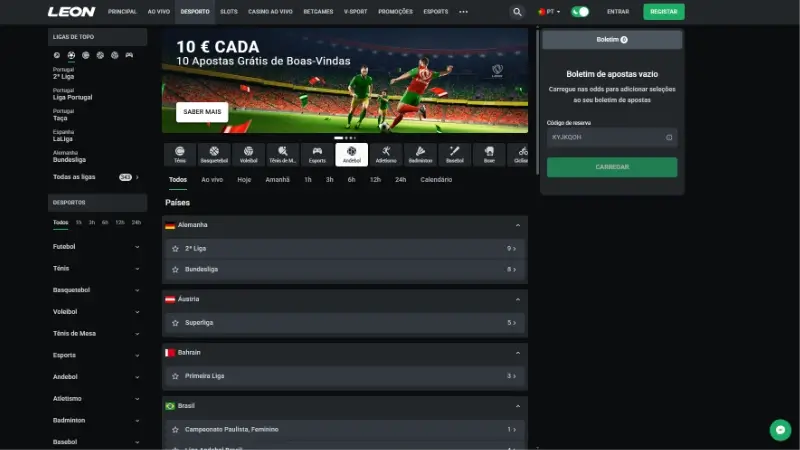Expand Futebol in the sports sidebar
The width and height of the screenshot is (800, 450).
pos(96,247)
